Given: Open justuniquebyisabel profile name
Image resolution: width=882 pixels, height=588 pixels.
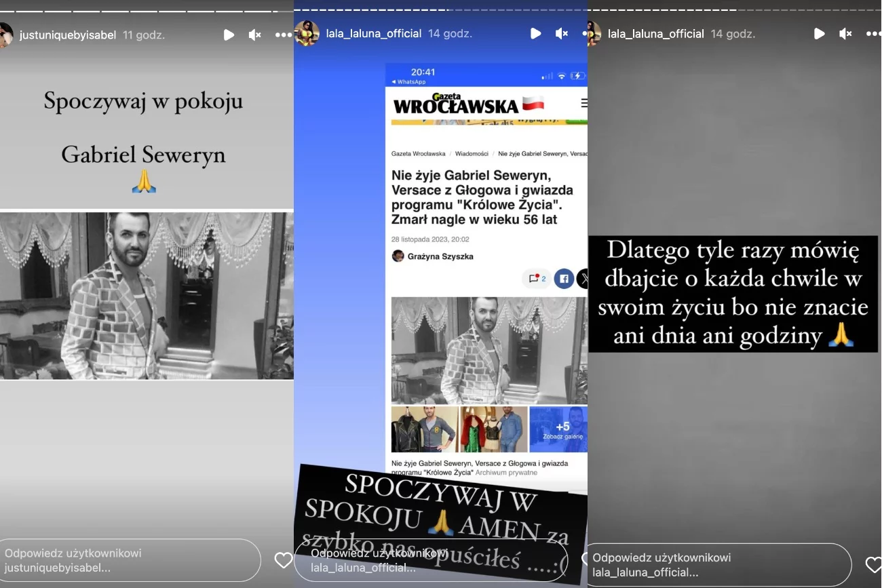Looking at the screenshot, I should point(68,35).
